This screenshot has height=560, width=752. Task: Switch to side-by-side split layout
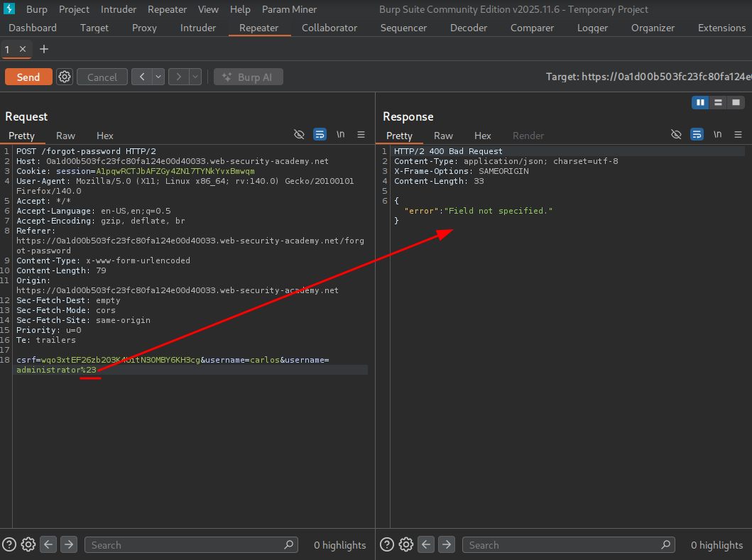tap(700, 102)
